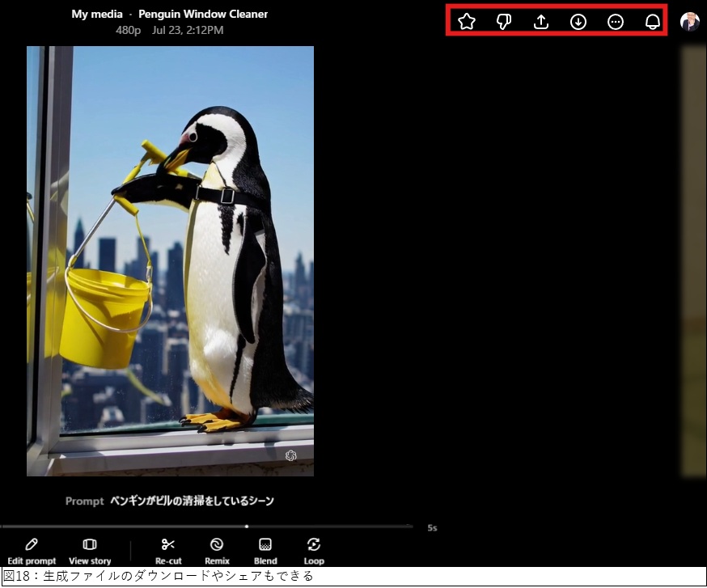Open View story storyboard
Viewport: 707px width, 588px height.
(90, 550)
